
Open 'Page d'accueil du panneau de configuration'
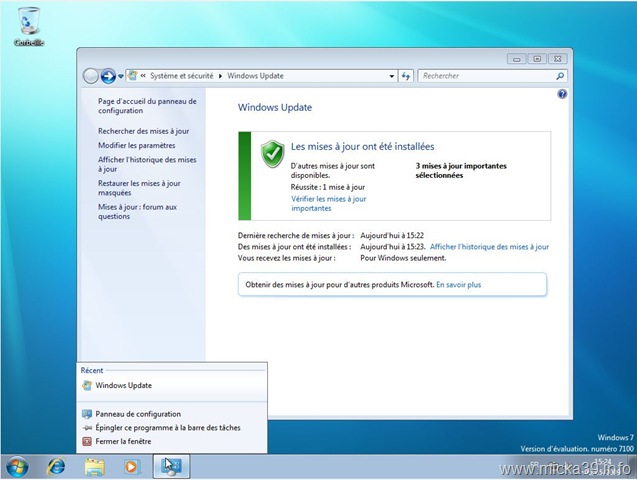click(x=147, y=106)
